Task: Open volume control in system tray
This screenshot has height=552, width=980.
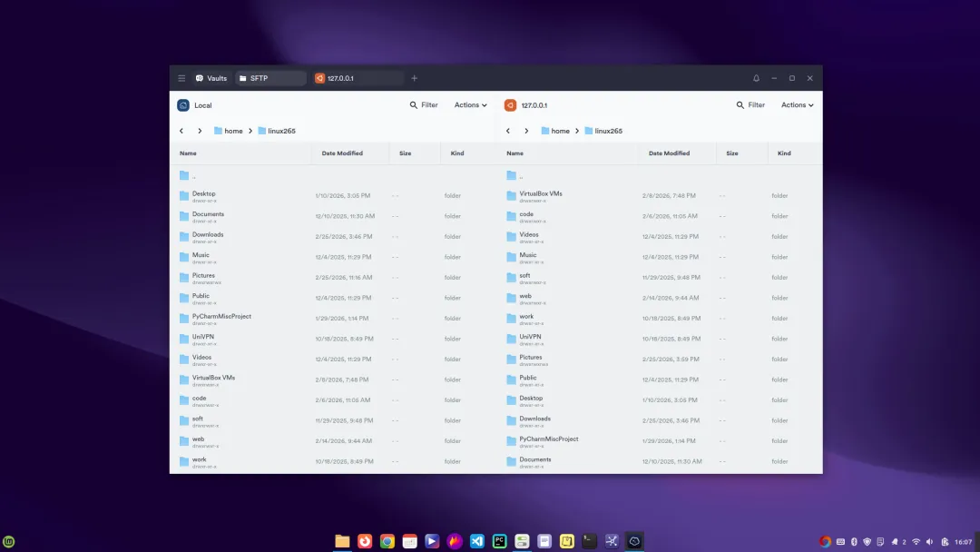Action: pyautogui.click(x=929, y=542)
